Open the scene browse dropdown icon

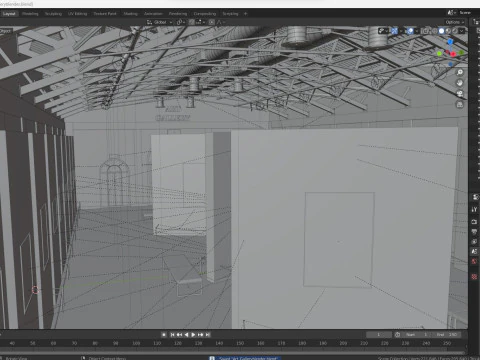click(x=451, y=13)
